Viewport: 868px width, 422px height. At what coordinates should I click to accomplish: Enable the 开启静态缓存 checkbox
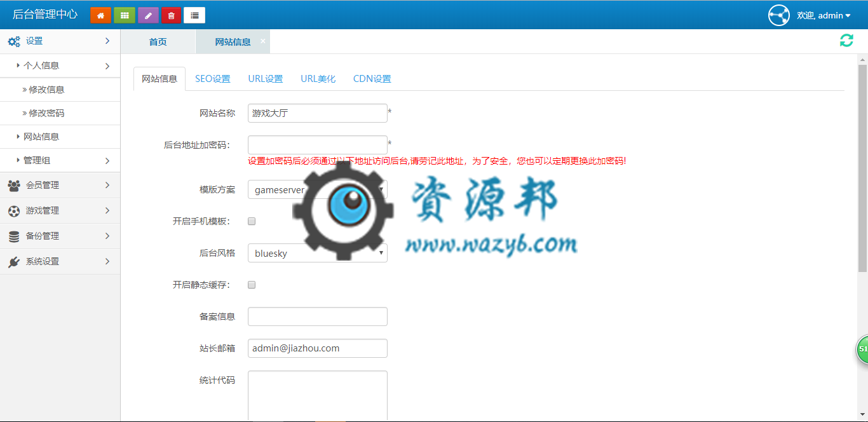click(x=252, y=285)
